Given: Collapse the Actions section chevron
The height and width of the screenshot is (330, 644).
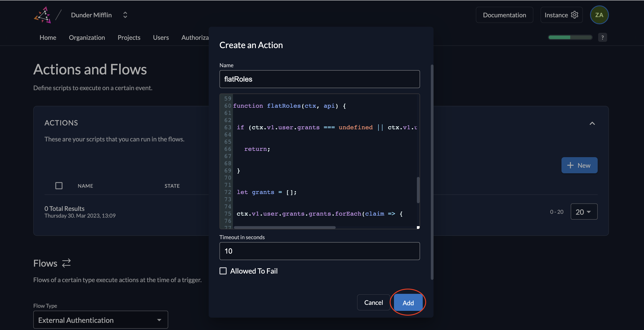Looking at the screenshot, I should click(x=592, y=123).
